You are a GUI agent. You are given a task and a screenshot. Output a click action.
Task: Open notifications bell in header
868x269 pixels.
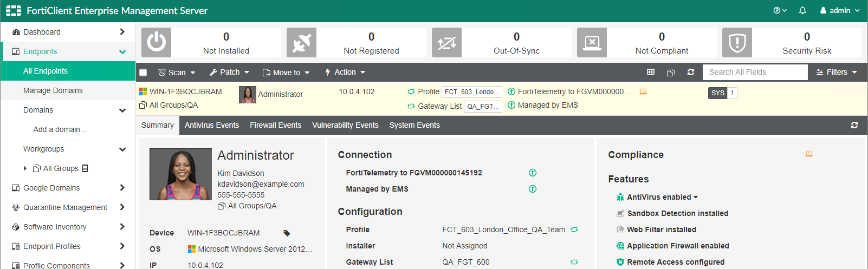click(x=802, y=11)
